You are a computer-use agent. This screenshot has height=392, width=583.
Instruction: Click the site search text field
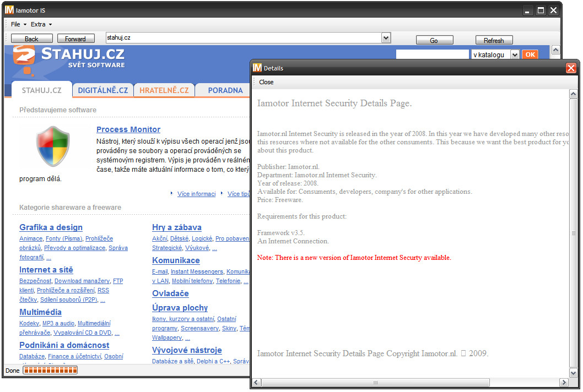[432, 55]
